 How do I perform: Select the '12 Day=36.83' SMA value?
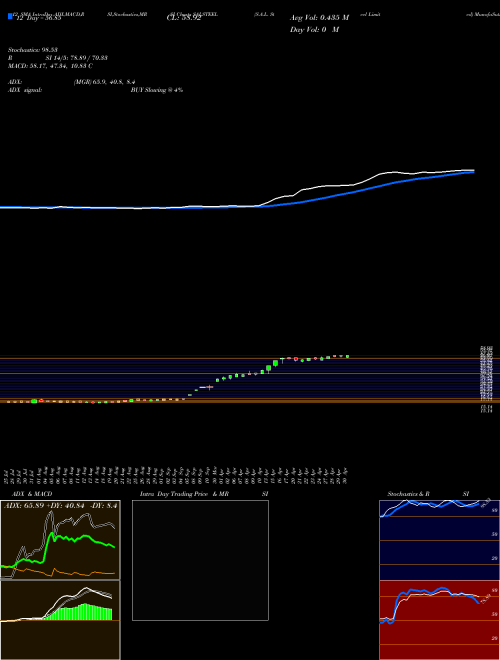(38, 19)
